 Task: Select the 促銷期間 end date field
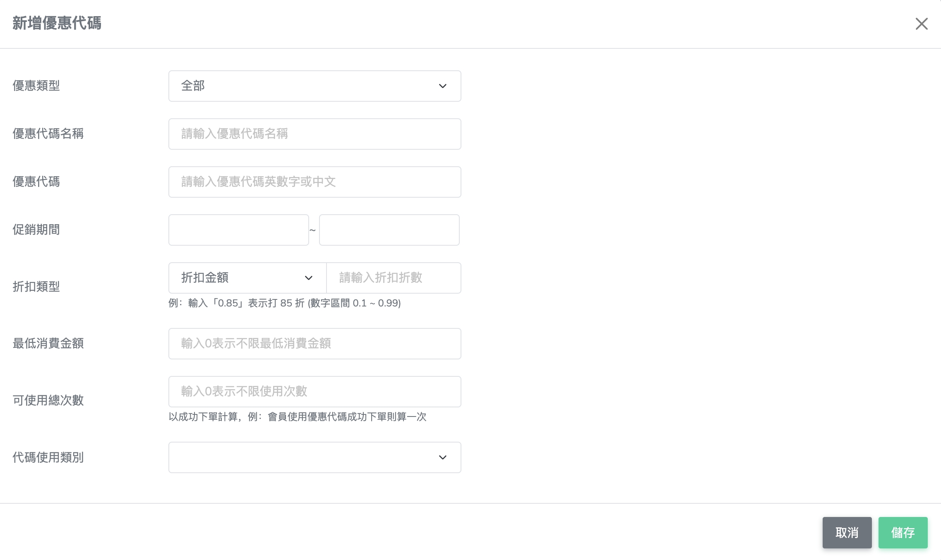389,230
